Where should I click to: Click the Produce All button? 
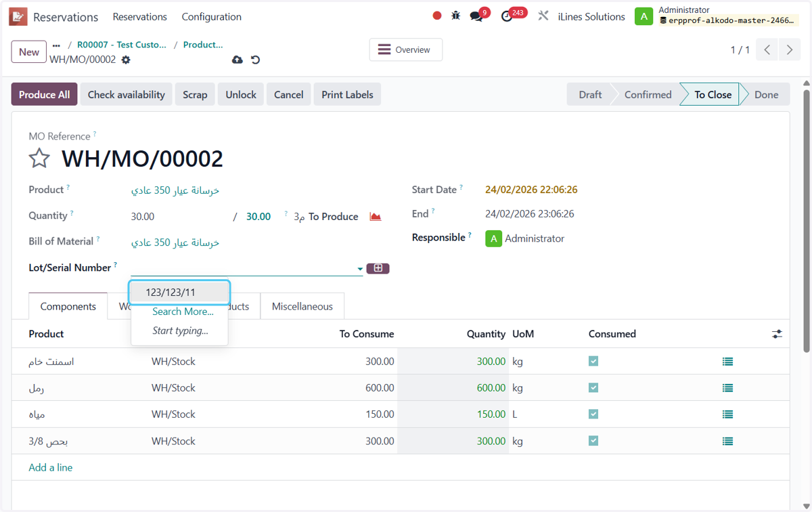click(x=45, y=95)
